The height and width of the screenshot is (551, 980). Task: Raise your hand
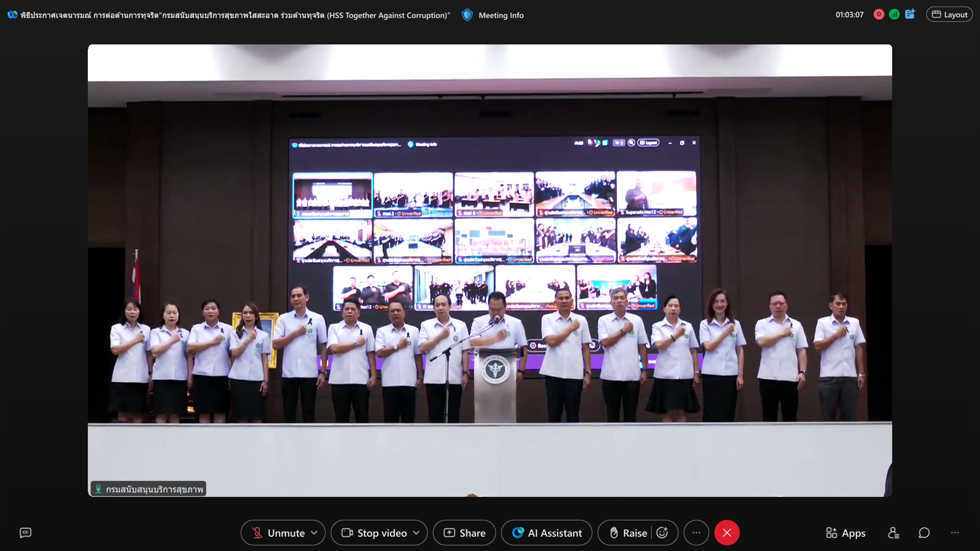(x=628, y=533)
